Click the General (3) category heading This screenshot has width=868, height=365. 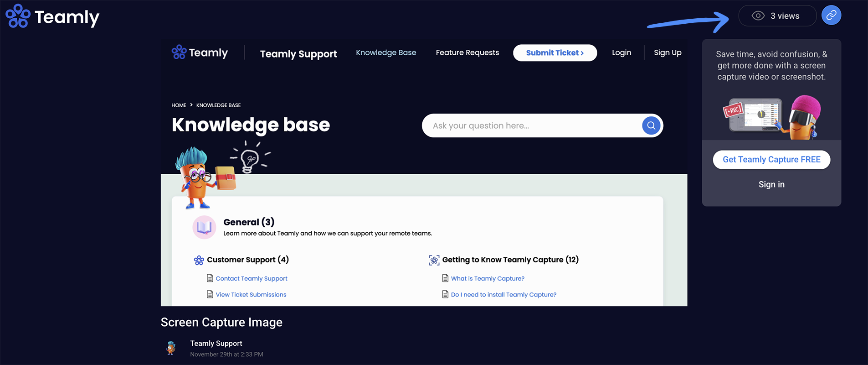(249, 222)
